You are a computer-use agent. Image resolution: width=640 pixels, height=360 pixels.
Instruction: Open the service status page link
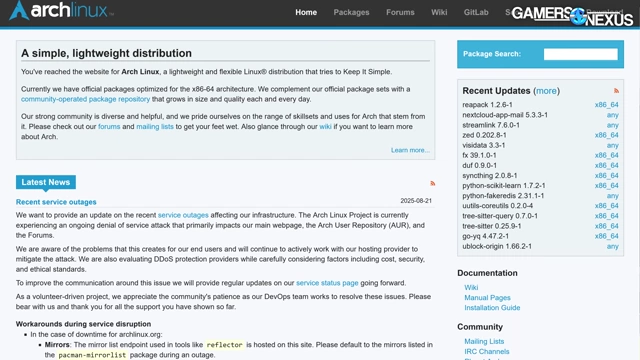(327, 283)
